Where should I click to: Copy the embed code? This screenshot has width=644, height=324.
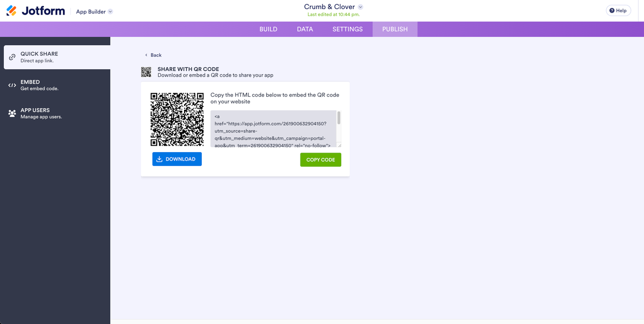pyautogui.click(x=320, y=160)
